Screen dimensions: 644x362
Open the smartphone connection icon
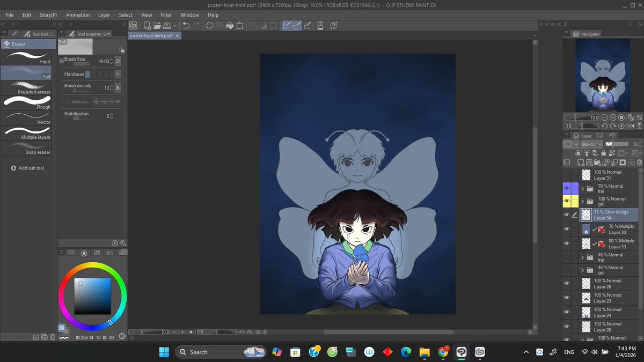pyautogui.click(x=320, y=25)
